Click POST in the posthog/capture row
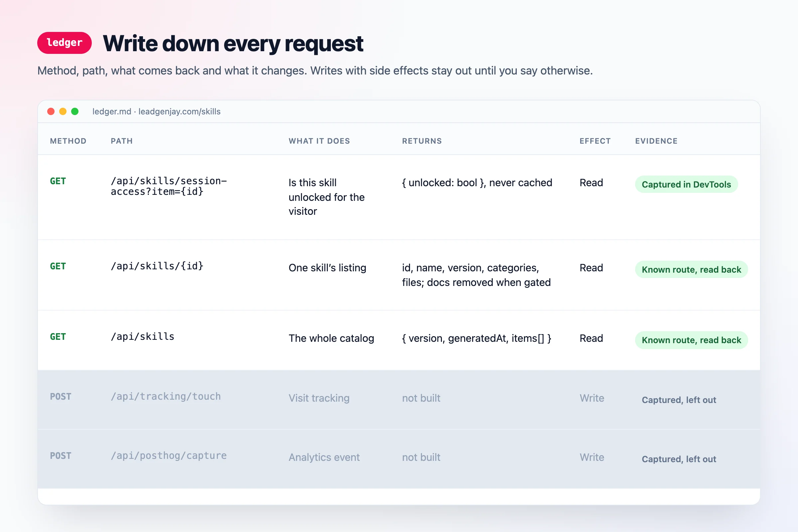The height and width of the screenshot is (532, 798). tap(61, 456)
